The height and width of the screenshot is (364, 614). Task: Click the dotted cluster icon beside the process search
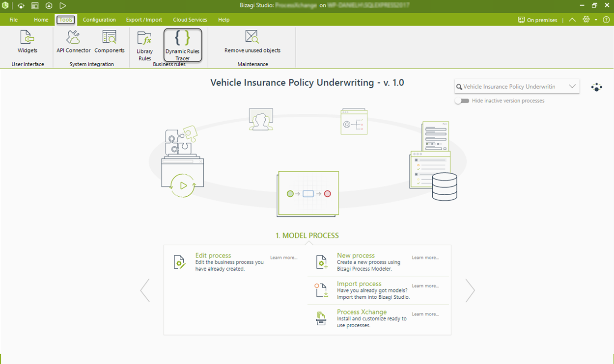click(596, 87)
